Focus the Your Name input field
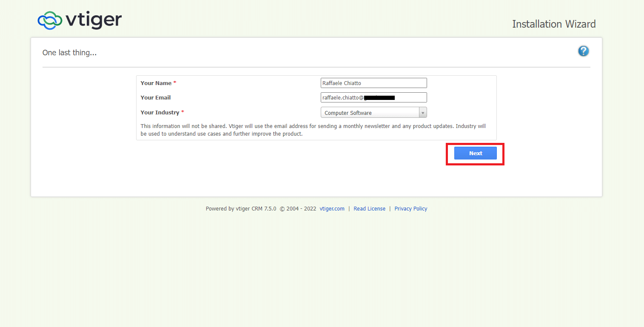Image resolution: width=644 pixels, height=327 pixels. tap(373, 83)
